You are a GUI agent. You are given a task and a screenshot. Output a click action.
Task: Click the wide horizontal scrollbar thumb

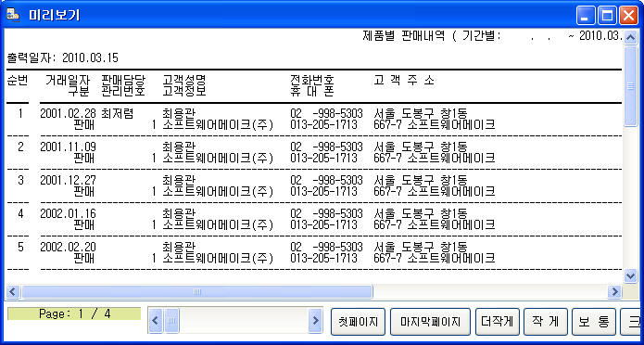[196, 291]
